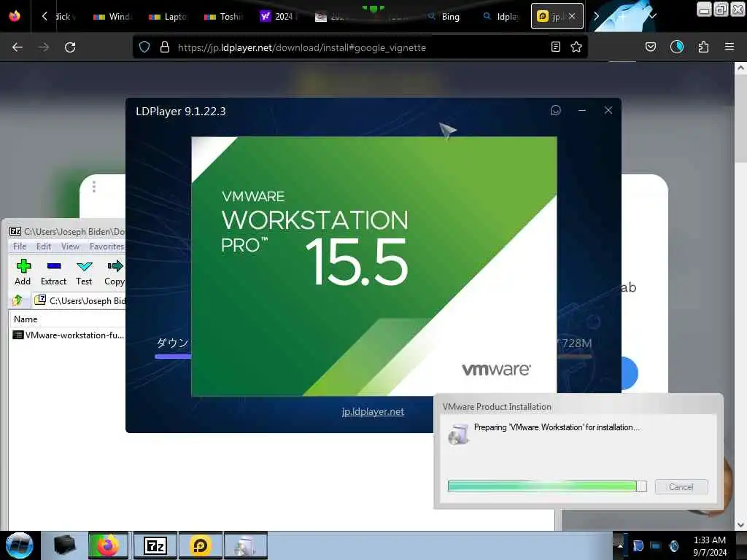The width and height of the screenshot is (747, 560).
Task: Click the Firefox back button
Action: [x=18, y=47]
